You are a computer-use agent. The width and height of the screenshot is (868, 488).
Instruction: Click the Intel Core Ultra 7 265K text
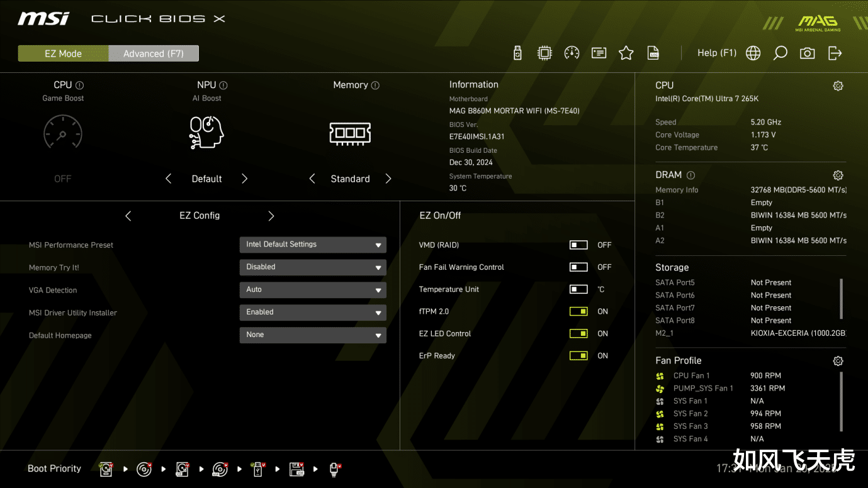click(x=707, y=99)
